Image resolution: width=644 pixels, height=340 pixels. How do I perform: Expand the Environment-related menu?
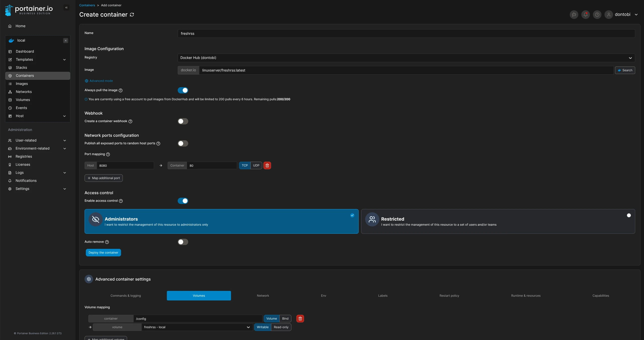65,149
